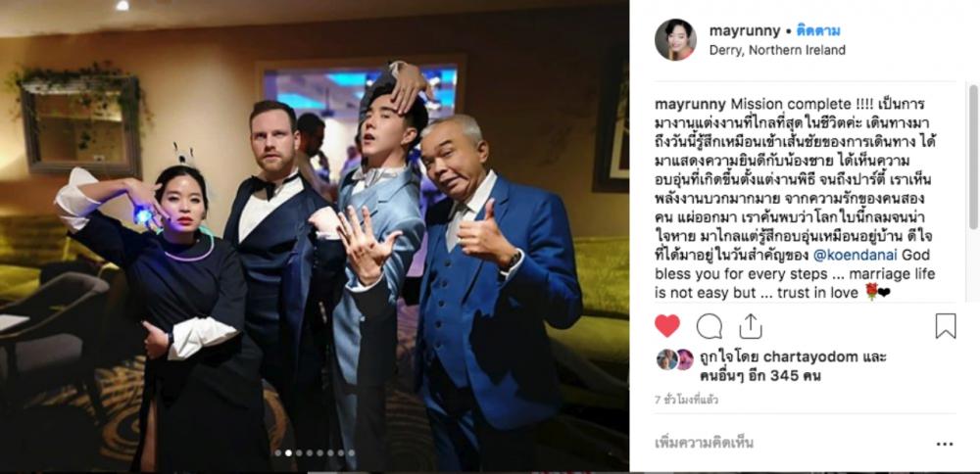Screen dimensions: 980x474
Task: Jump to first carousel photo dot
Action: tap(278, 452)
